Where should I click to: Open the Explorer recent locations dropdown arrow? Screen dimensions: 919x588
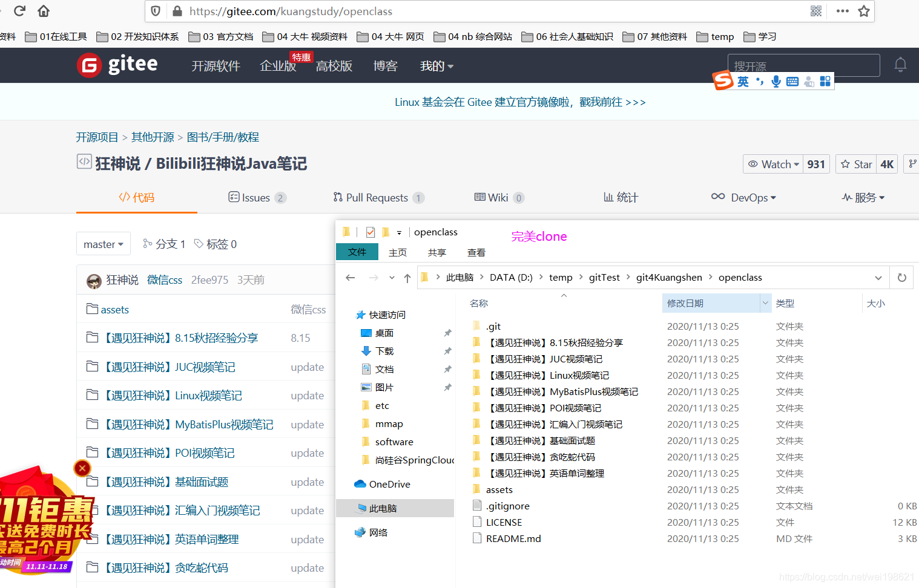pyautogui.click(x=392, y=278)
